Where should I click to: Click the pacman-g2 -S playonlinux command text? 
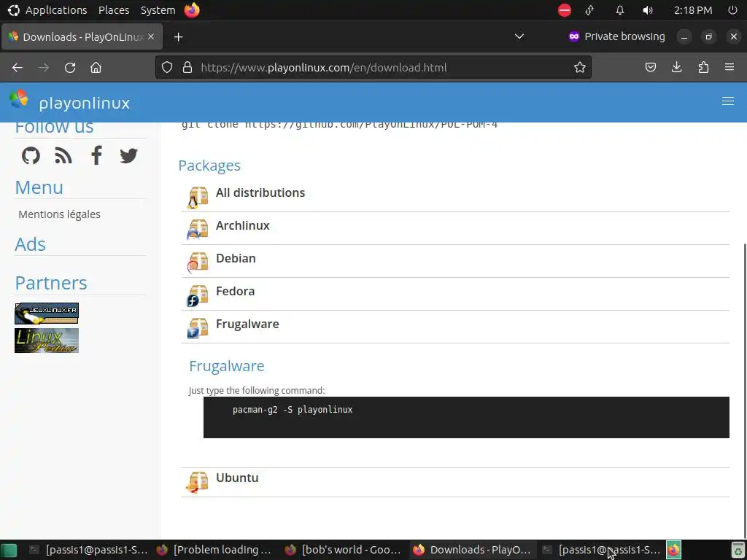[x=293, y=410]
